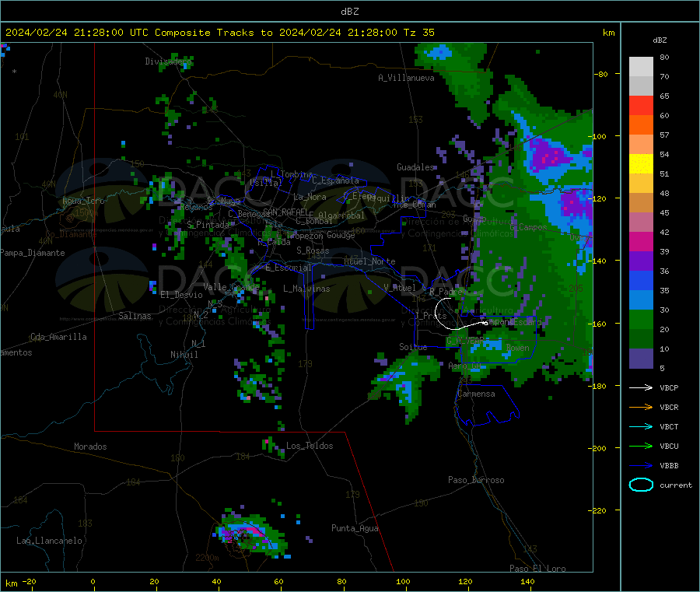The width and height of the screenshot is (700, 592).
Task: Click the Los_Toldos map label
Action: click(x=310, y=446)
